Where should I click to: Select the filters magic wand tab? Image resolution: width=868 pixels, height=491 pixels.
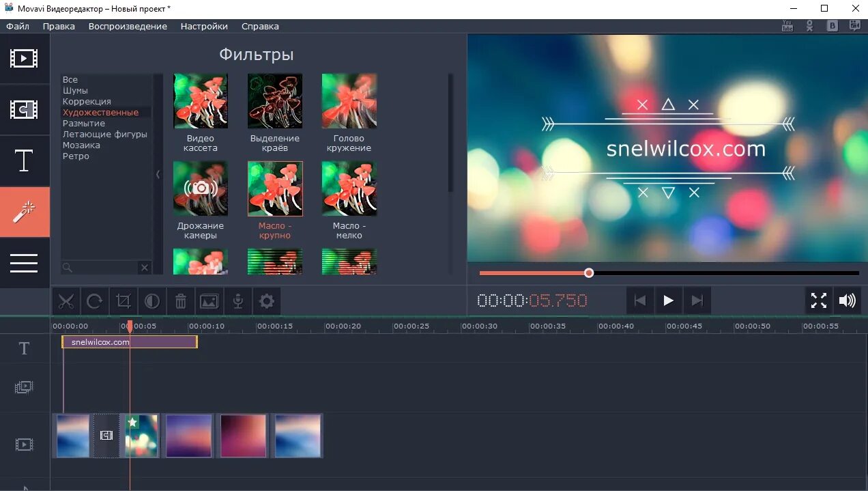tap(24, 212)
